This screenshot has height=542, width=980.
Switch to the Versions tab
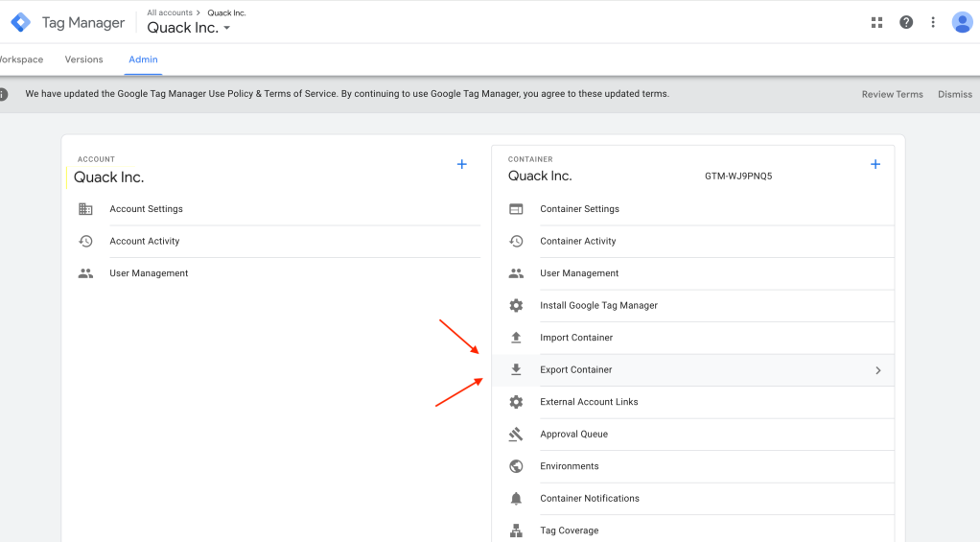coord(83,59)
